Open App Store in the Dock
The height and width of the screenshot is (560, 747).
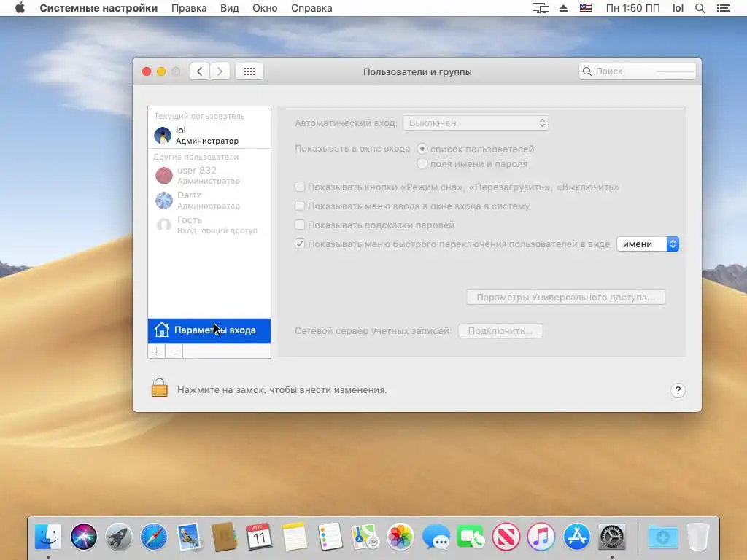(x=576, y=537)
